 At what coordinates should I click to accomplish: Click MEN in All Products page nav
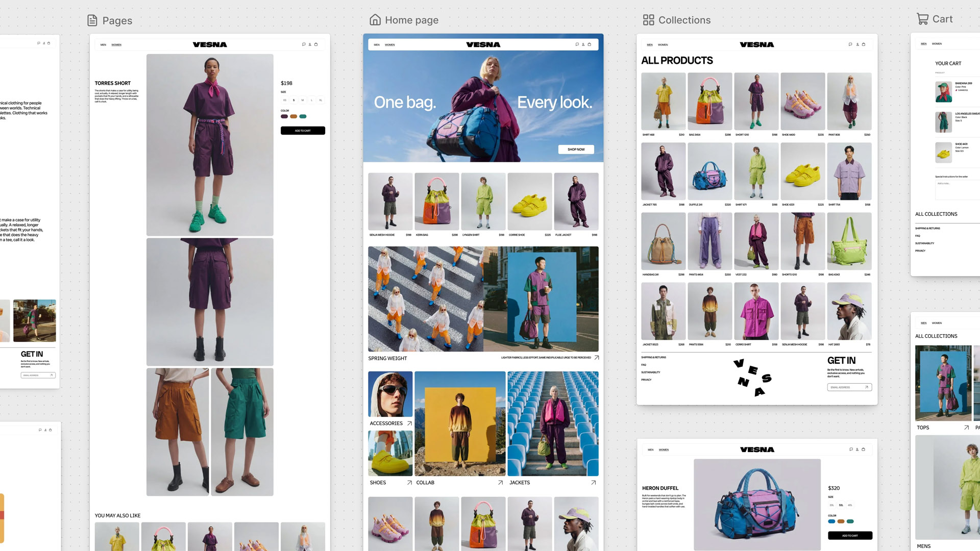pyautogui.click(x=650, y=45)
